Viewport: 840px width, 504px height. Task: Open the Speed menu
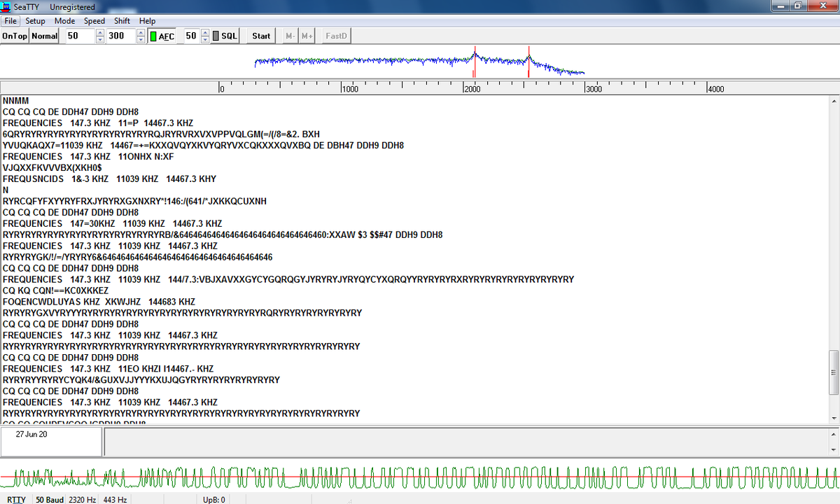tap(94, 21)
